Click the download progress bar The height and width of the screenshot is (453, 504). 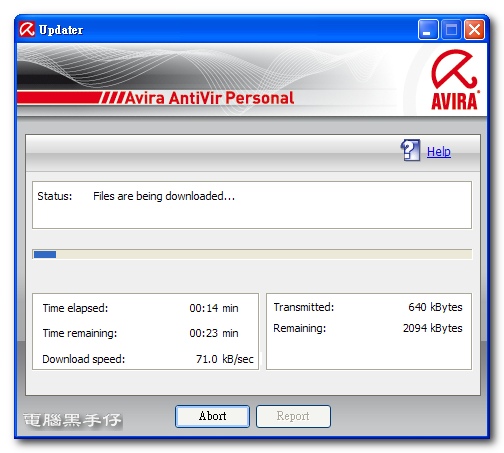(252, 254)
